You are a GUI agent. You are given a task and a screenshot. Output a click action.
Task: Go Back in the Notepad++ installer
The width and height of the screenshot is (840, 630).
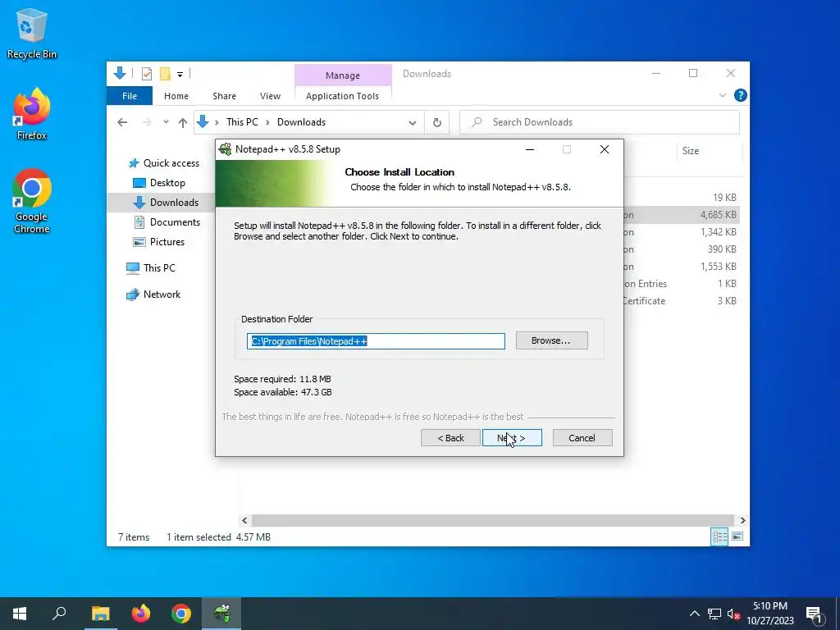click(x=450, y=438)
